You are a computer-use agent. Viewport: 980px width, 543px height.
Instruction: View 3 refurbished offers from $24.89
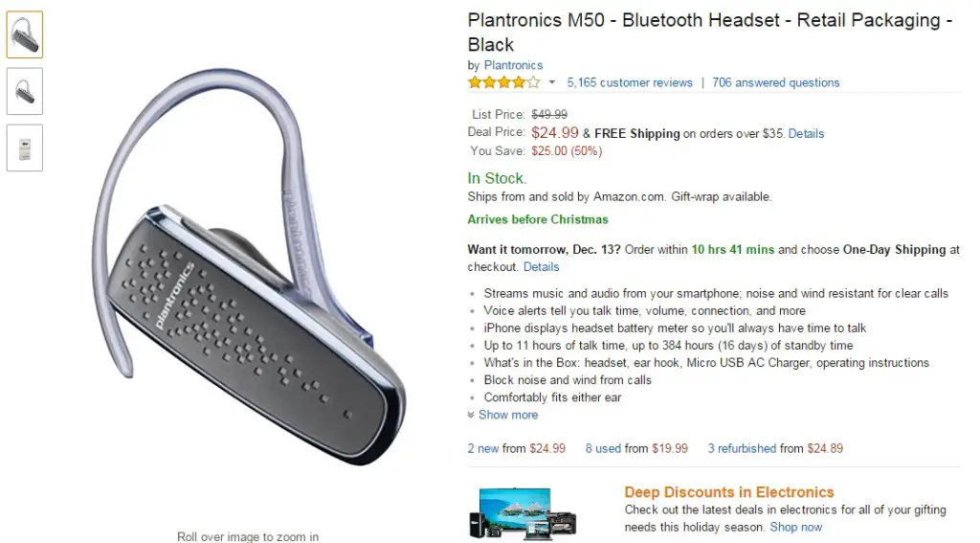click(775, 448)
